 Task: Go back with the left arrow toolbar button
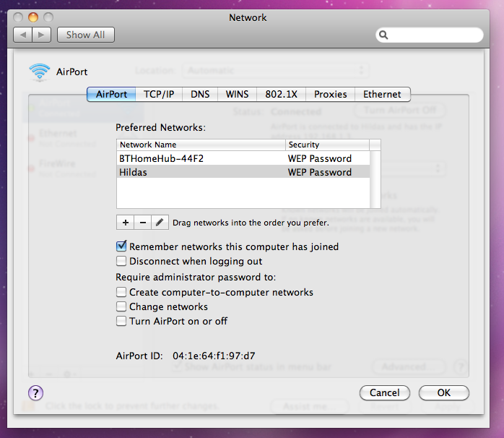pyautogui.click(x=22, y=35)
